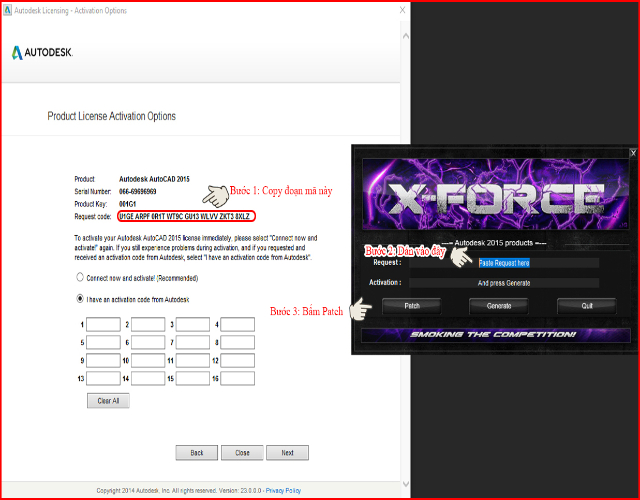Click the 'Product License Activation Options' heading
The width and height of the screenshot is (640, 500).
pos(111,116)
